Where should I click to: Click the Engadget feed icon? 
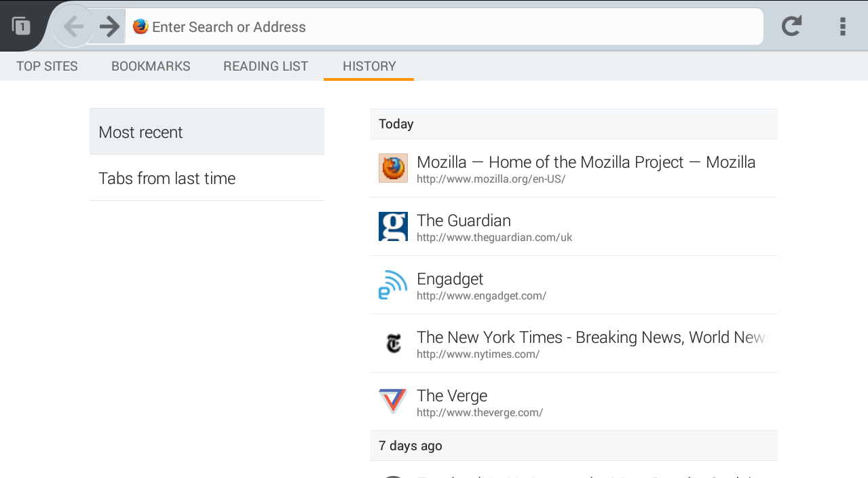[x=393, y=284]
